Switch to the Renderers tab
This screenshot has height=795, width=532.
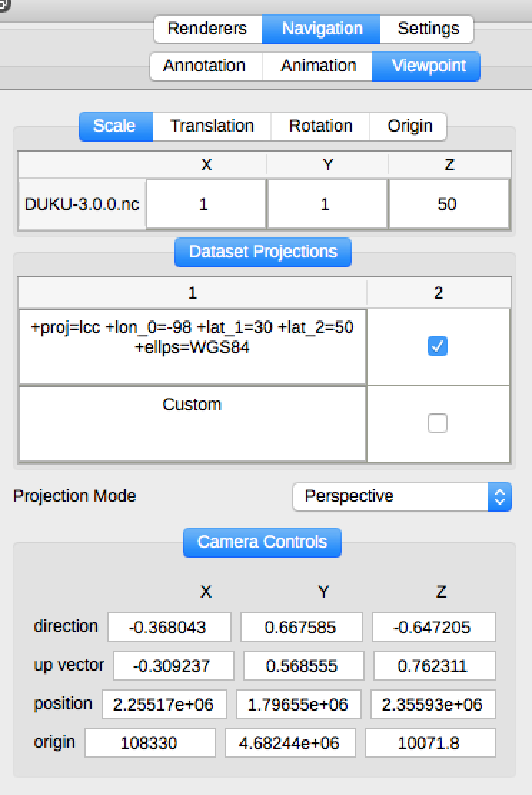pos(207,29)
